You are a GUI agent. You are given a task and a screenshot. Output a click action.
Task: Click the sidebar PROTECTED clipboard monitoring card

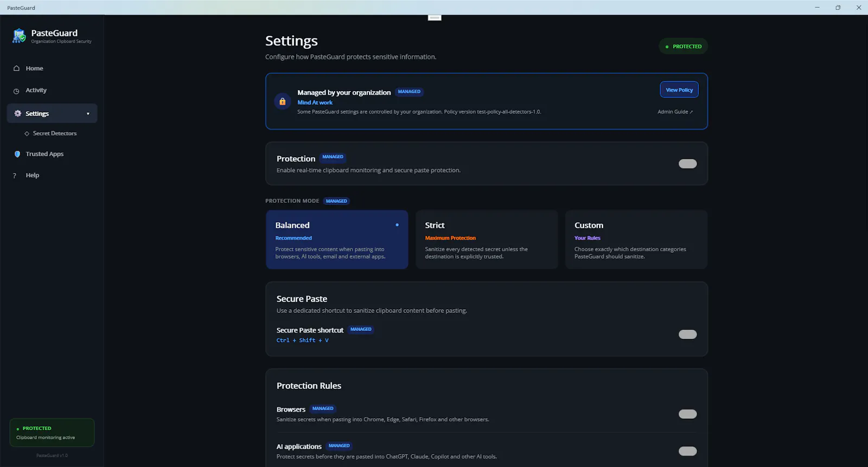pos(52,432)
